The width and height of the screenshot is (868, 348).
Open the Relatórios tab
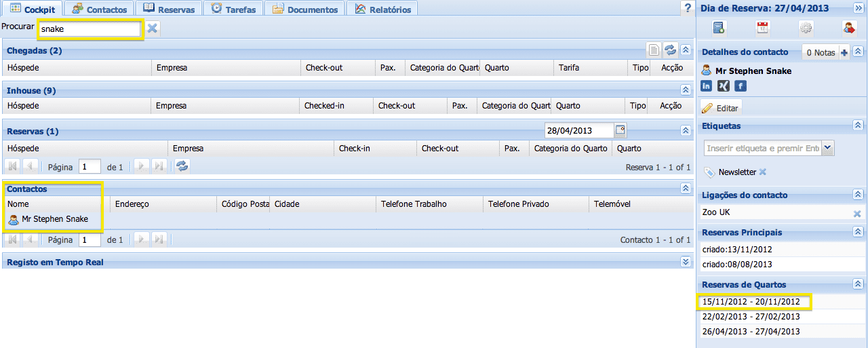382,9
